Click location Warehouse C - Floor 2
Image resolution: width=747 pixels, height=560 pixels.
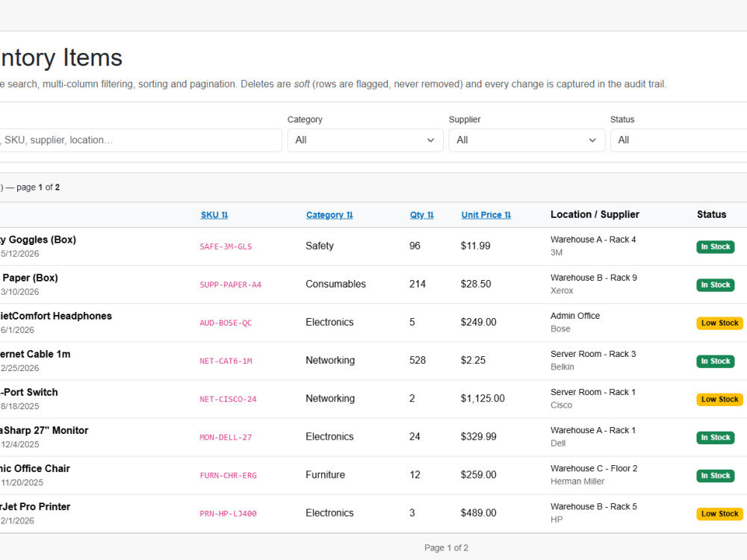pyautogui.click(x=594, y=469)
